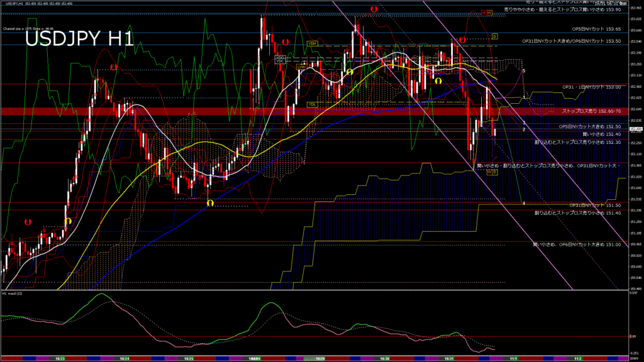Click the current price tag 152.400

click(636, 129)
